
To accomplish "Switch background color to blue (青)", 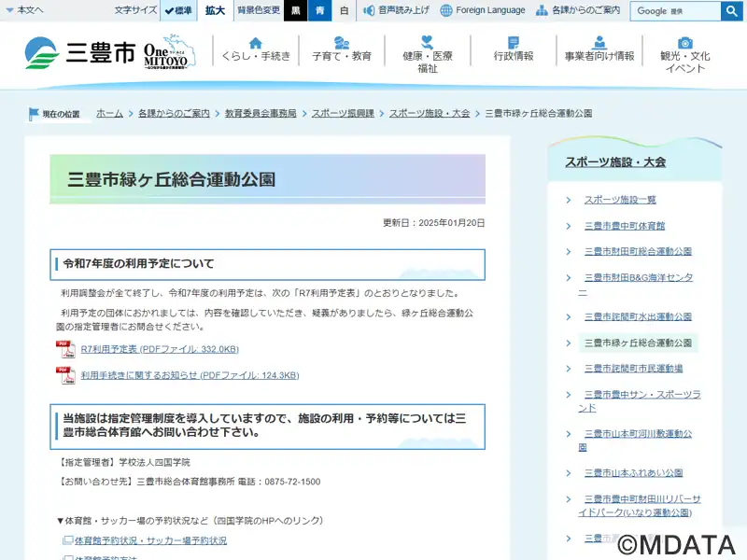I will point(320,10).
